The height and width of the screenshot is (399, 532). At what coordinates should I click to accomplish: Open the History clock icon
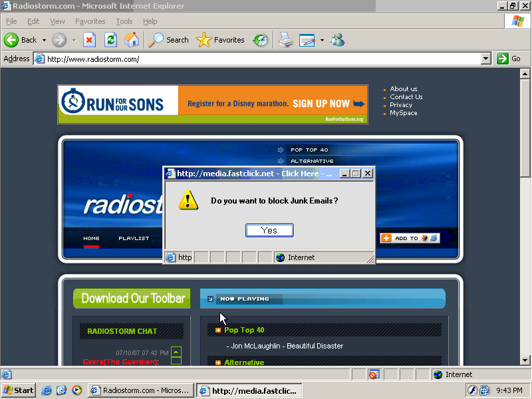(x=261, y=40)
